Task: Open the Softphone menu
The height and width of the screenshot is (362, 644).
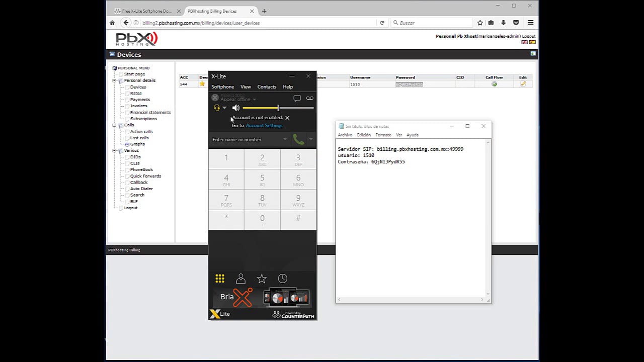Action: coord(222,86)
